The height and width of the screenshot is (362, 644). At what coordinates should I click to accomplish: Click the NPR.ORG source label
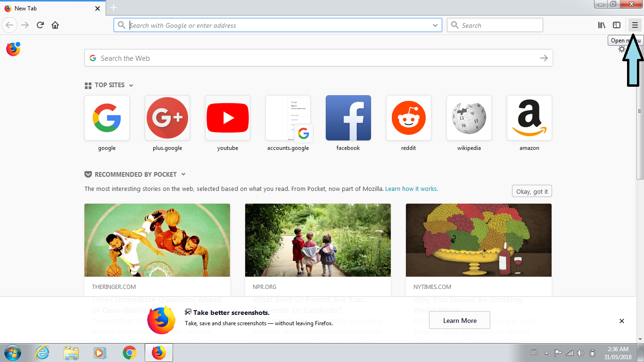[x=264, y=287]
